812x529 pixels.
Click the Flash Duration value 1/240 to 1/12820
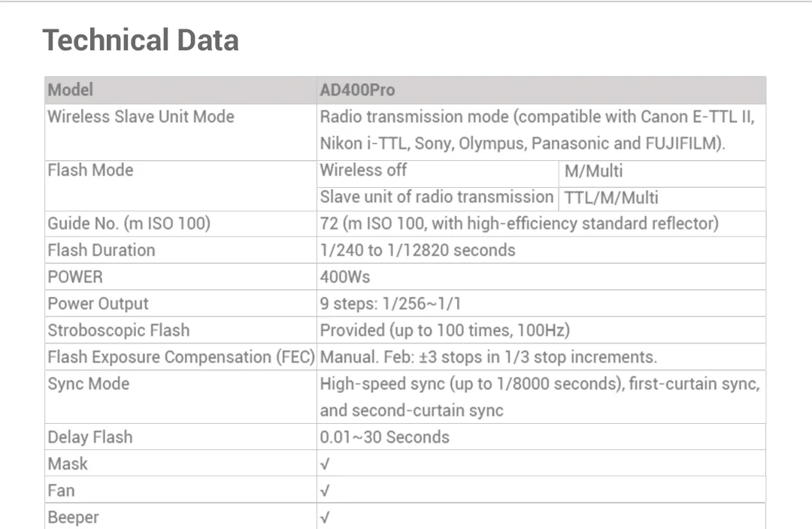click(x=417, y=250)
